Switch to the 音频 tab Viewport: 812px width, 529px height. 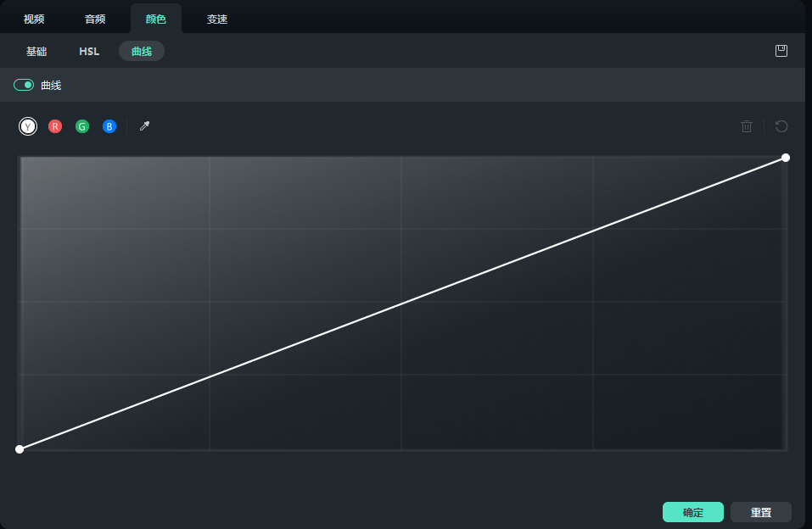pos(95,19)
